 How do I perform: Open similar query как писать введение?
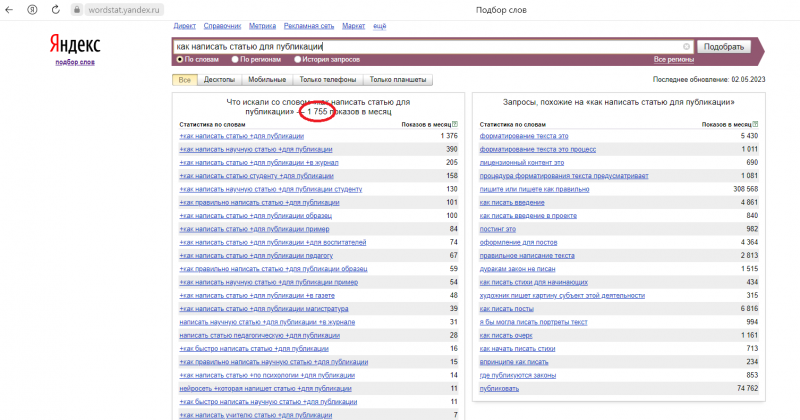pyautogui.click(x=512, y=203)
